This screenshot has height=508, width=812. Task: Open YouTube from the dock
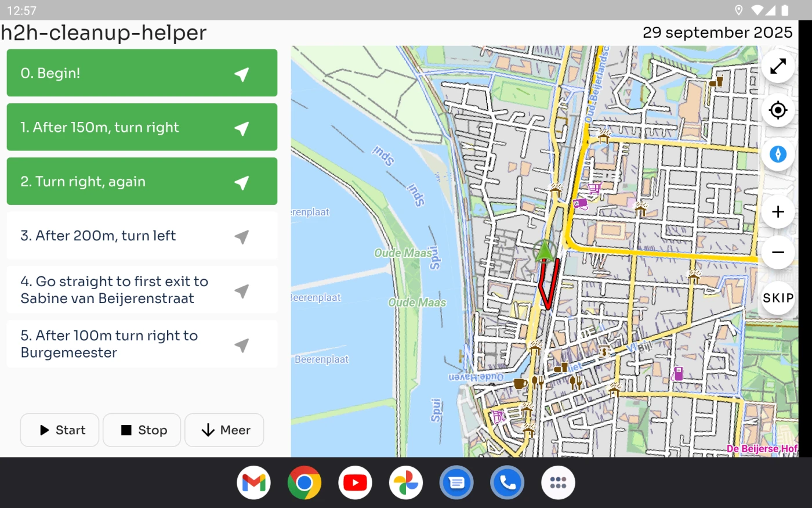[x=355, y=482]
